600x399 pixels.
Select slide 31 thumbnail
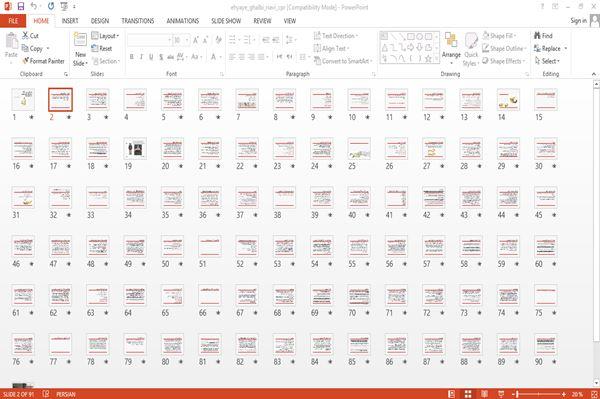pos(23,197)
